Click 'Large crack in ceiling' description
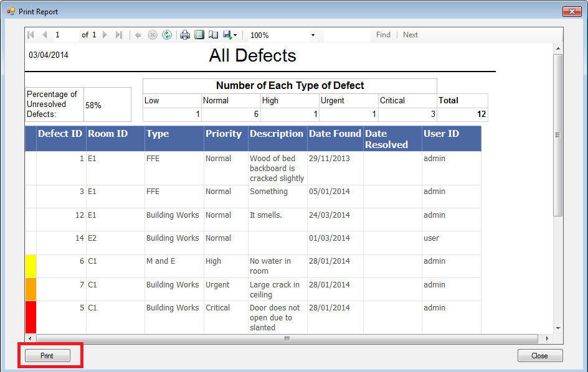Screen dimensions: 588x372 pyautogui.click(x=275, y=290)
